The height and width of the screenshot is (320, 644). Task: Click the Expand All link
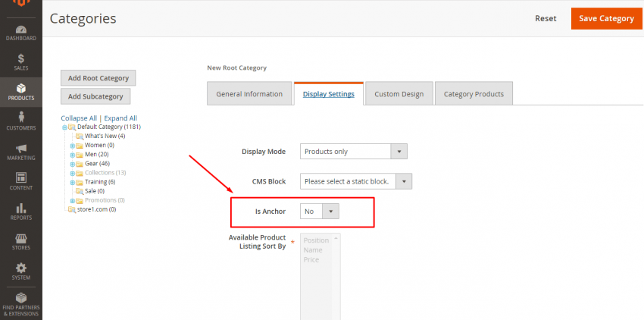pos(120,118)
